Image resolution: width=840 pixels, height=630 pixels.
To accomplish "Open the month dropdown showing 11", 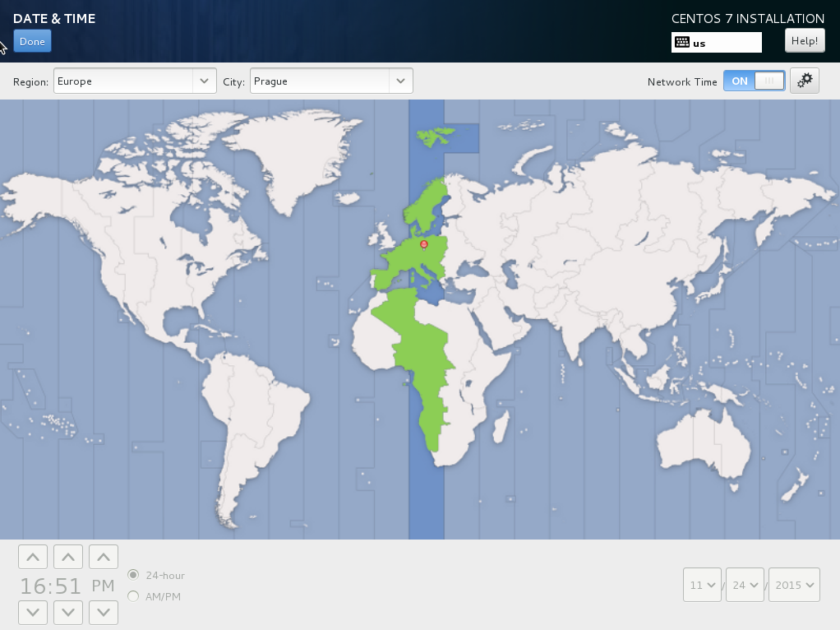I will [x=702, y=585].
